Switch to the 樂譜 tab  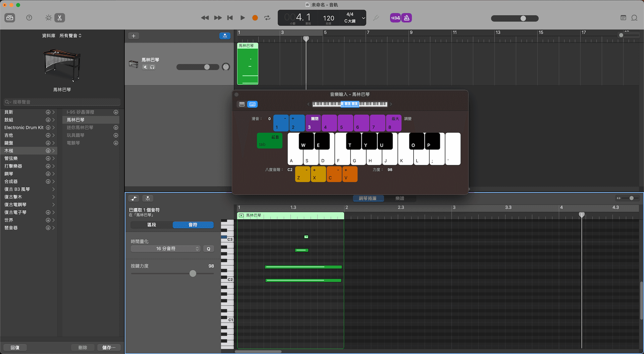tap(400, 198)
